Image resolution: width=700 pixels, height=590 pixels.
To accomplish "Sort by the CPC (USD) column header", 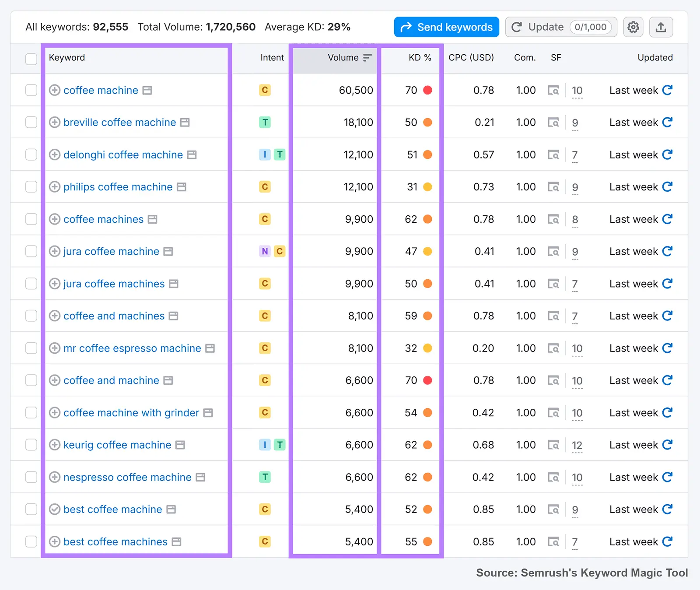I will [471, 57].
